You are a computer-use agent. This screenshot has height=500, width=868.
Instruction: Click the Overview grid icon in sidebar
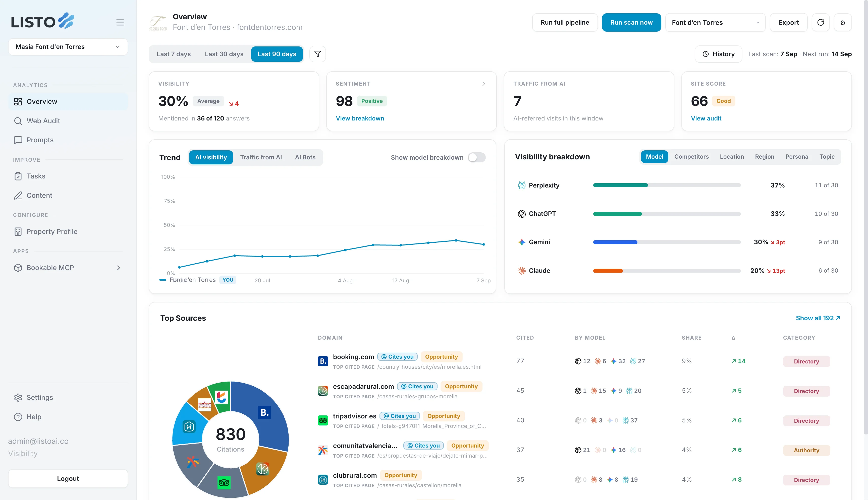point(18,102)
